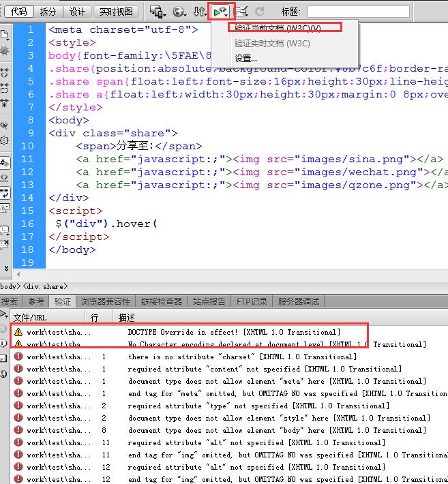
Task: Open the Multiscreen preview dropdown icon
Action: [x=158, y=12]
